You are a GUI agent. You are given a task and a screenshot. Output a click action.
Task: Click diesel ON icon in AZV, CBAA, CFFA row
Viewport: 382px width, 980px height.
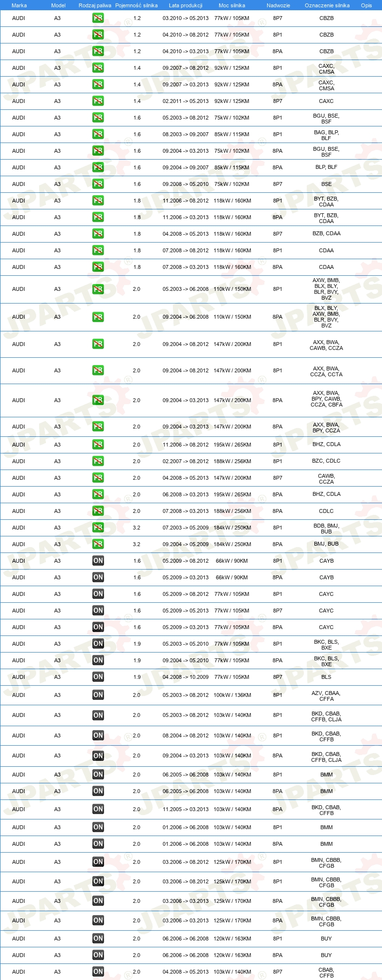[98, 695]
